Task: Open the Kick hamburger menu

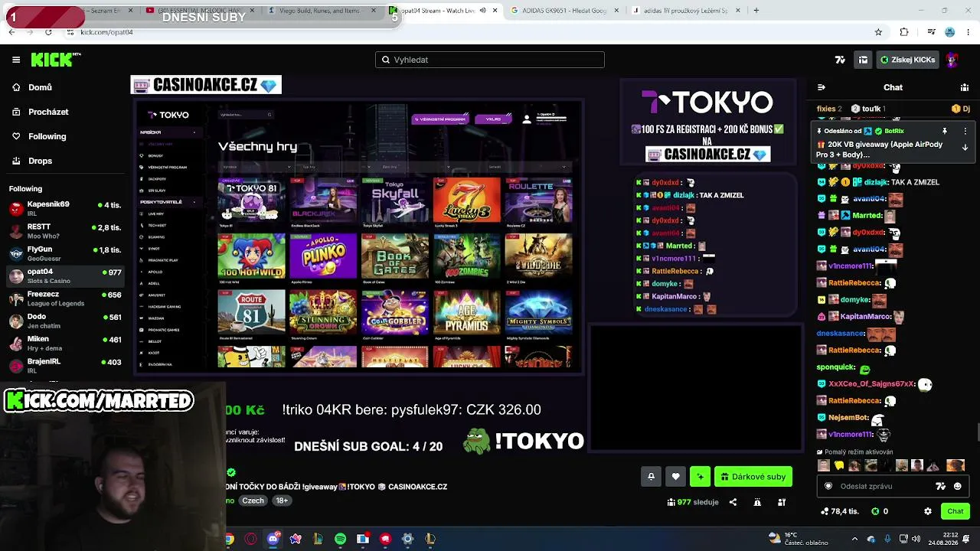Action: (x=16, y=60)
